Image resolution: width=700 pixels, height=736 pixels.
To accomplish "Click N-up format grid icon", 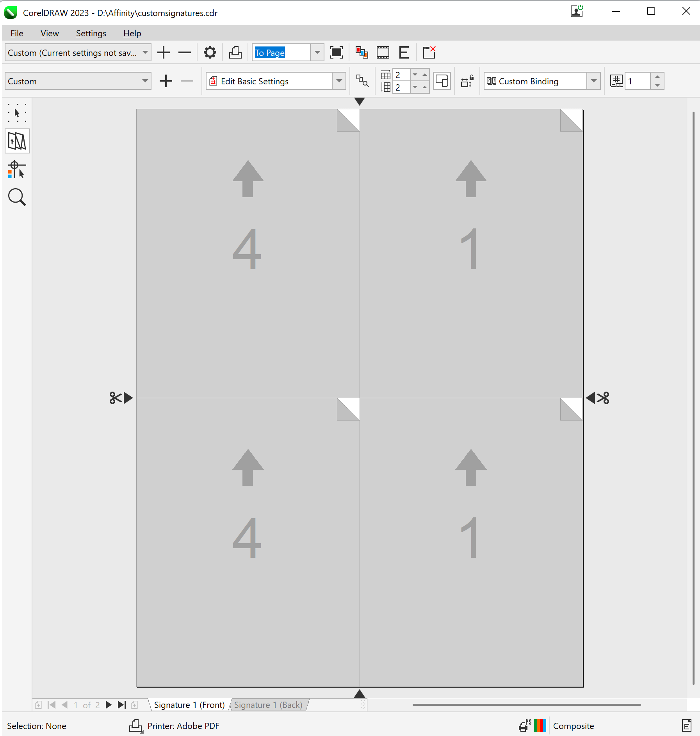I will point(616,81).
